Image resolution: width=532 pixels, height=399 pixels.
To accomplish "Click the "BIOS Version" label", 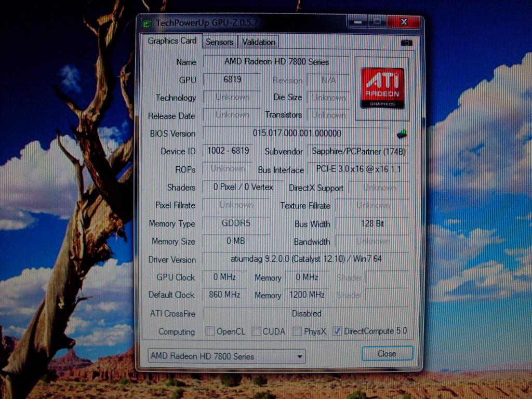I will [172, 134].
